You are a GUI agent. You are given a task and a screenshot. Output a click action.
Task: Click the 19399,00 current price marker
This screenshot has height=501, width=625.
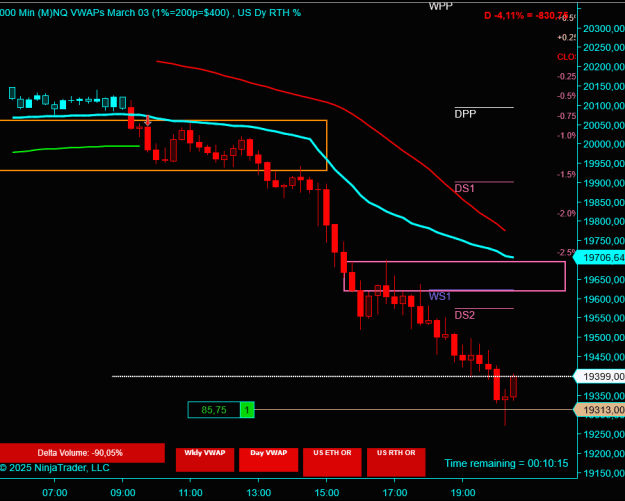600,376
